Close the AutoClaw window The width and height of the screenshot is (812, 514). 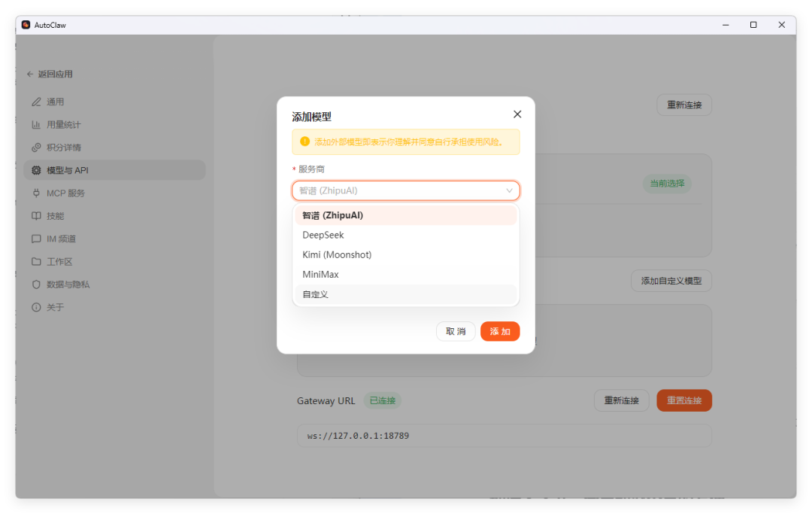point(781,24)
